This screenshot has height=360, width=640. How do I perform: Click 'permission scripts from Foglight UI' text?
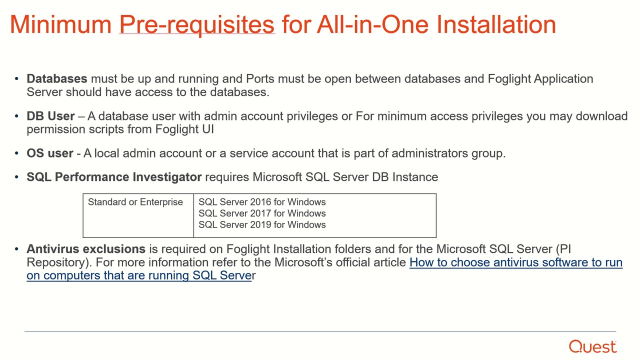(120, 129)
